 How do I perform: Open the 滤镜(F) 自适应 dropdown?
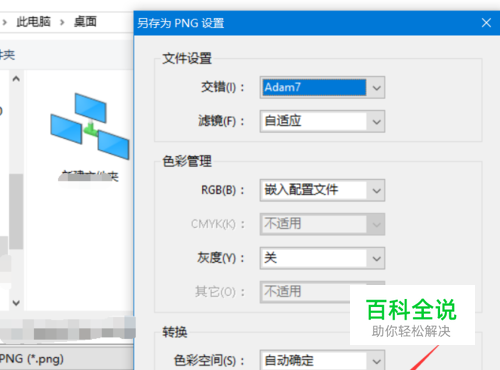click(322, 121)
